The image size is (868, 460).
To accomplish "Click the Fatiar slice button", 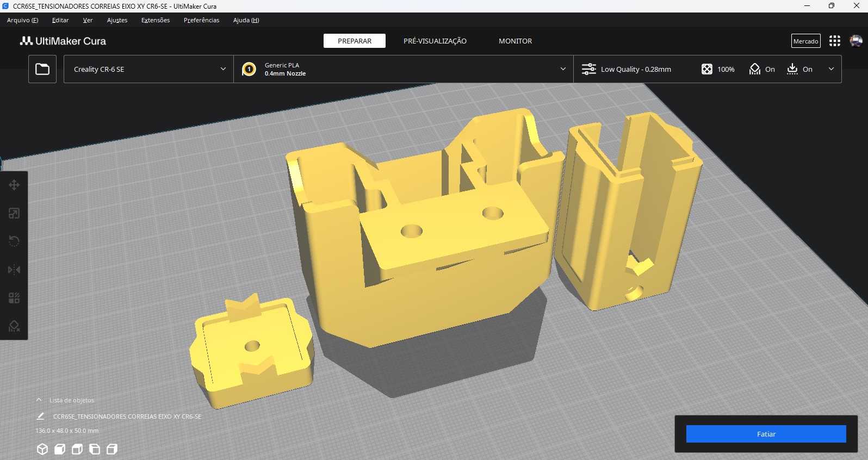I will [x=766, y=434].
